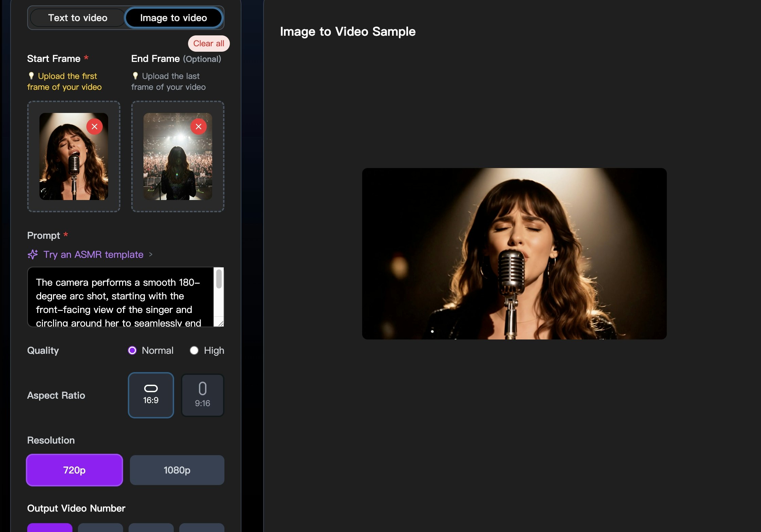Remove the uploaded End Frame image

click(x=199, y=126)
